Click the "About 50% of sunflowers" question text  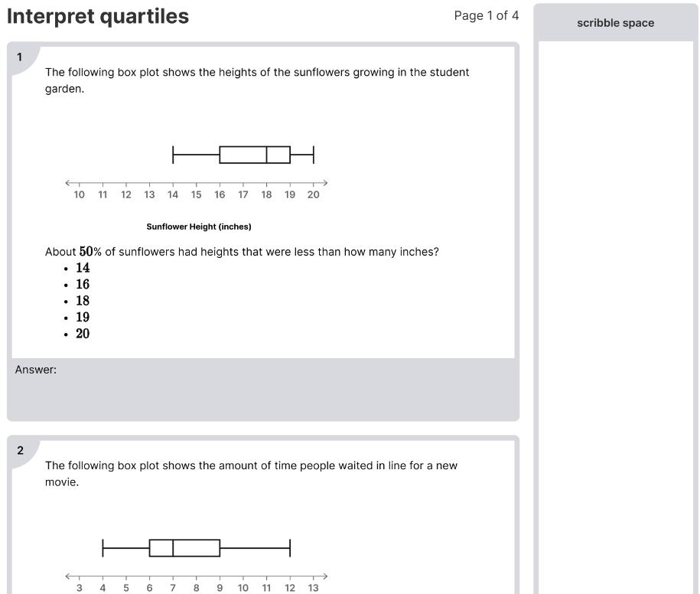pos(242,252)
